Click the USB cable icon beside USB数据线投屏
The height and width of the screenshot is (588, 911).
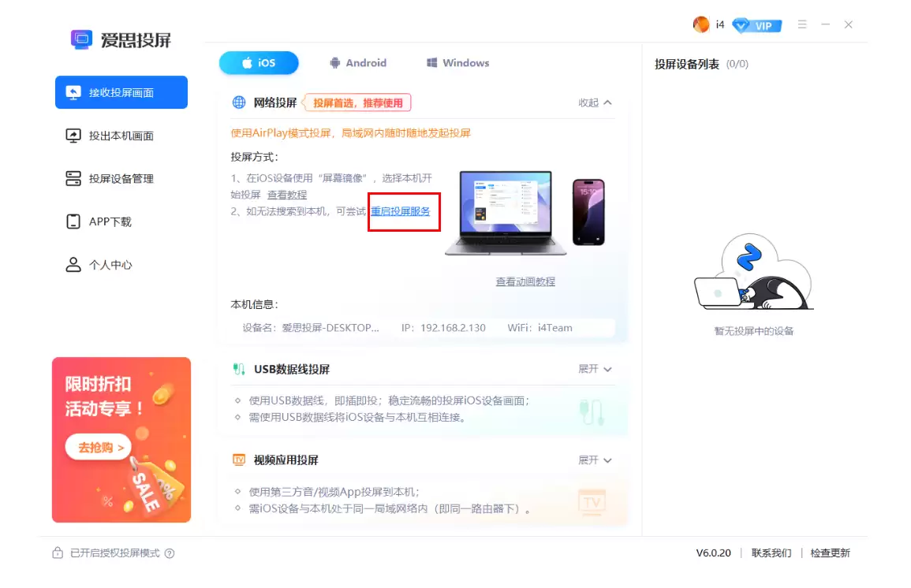click(x=239, y=369)
